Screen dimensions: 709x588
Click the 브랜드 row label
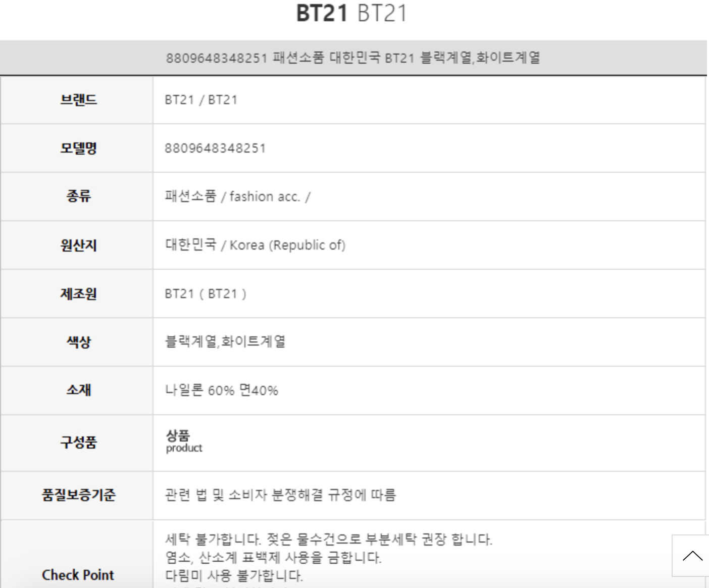[78, 100]
